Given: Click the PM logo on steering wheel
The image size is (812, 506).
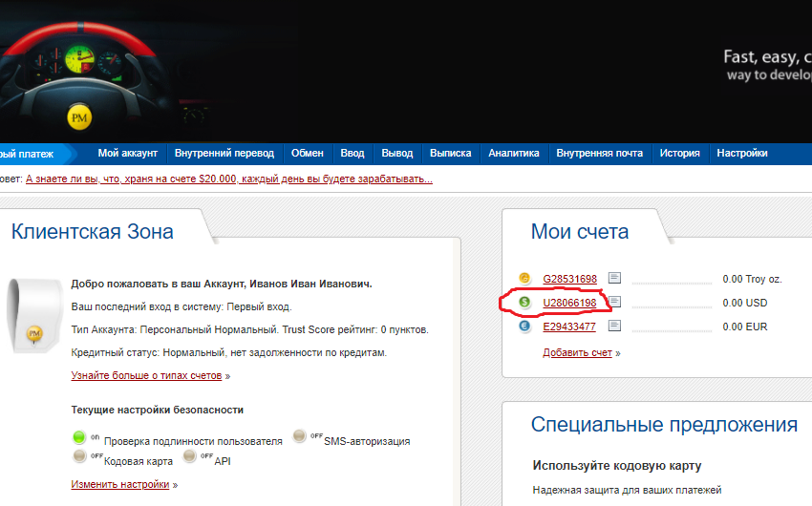Looking at the screenshot, I should (80, 117).
